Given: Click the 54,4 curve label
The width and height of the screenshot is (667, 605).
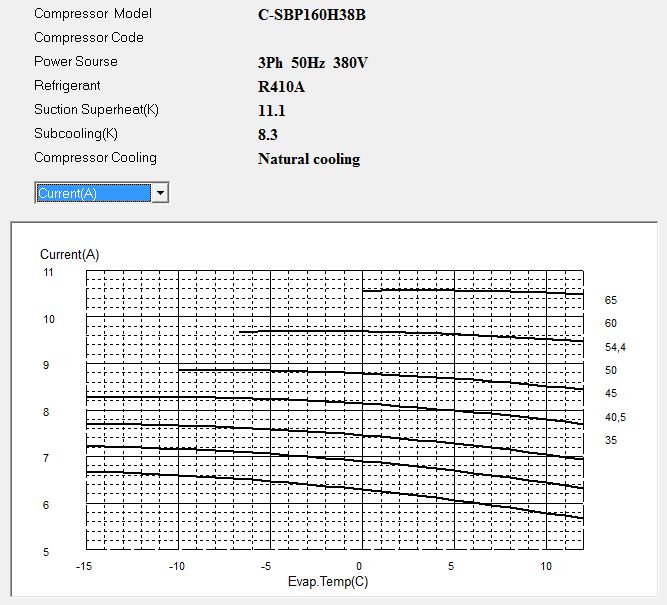Looking at the screenshot, I should click(614, 347).
